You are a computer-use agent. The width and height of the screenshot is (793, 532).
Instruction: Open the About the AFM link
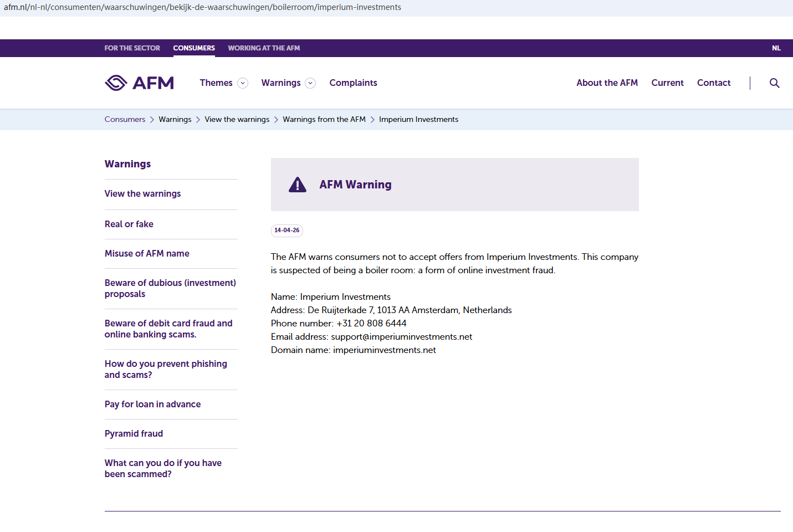607,83
